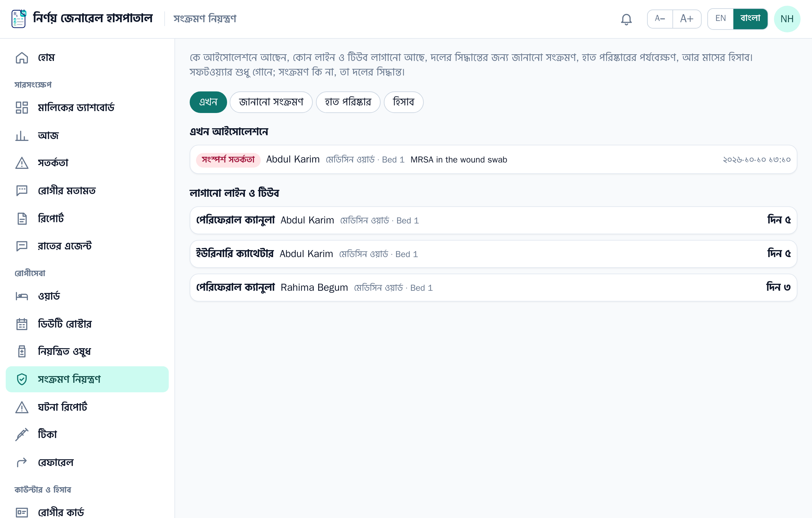The image size is (812, 518).
Task: Open নিয়ন্ত্রিত ওষুধ medicine bottle icon
Action: pos(22,351)
